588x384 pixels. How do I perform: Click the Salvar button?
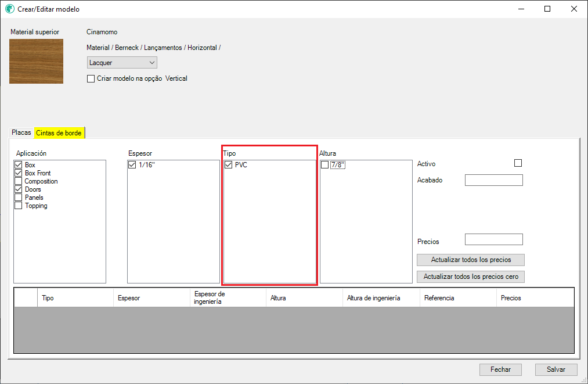(555, 369)
